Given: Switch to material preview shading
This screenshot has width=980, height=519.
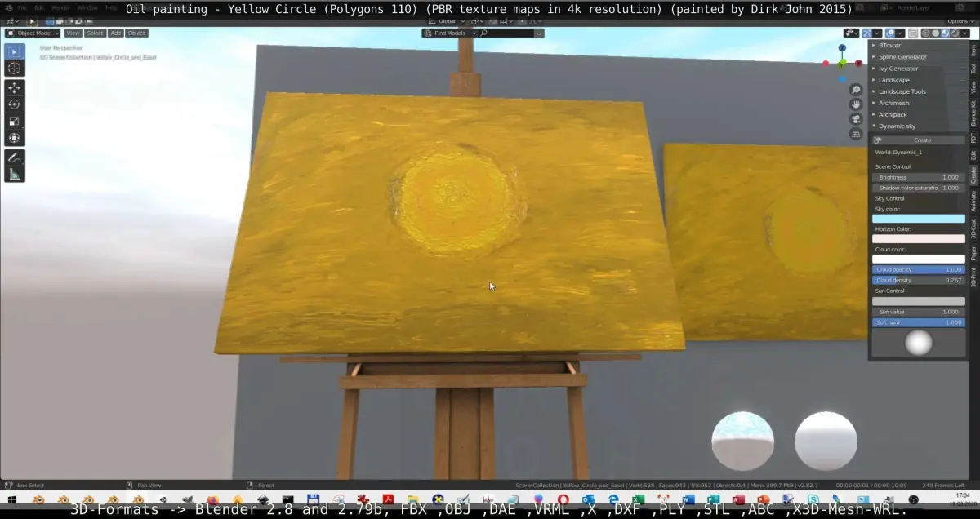Looking at the screenshot, I should tap(946, 33).
